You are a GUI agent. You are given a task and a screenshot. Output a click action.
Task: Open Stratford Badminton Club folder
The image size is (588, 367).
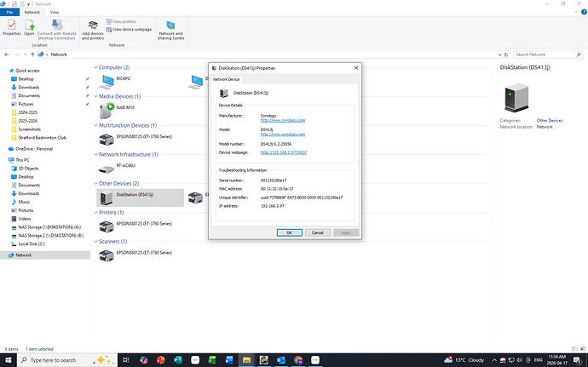pos(42,138)
